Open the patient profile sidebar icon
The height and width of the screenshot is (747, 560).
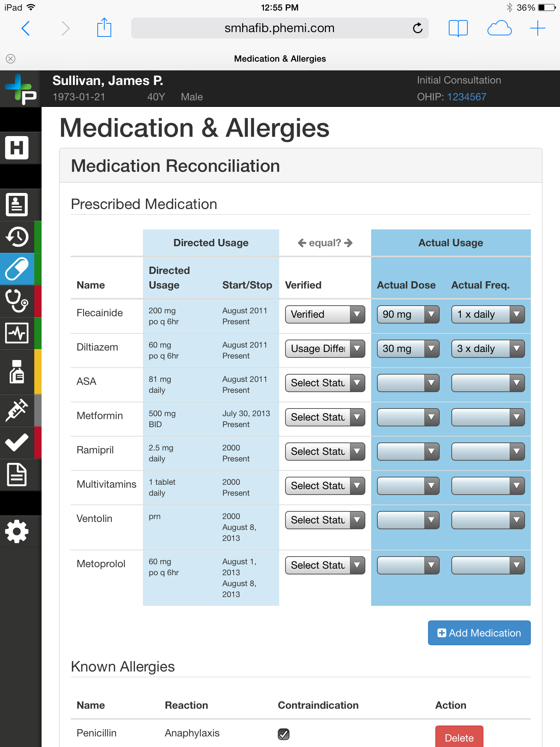pos(17,205)
